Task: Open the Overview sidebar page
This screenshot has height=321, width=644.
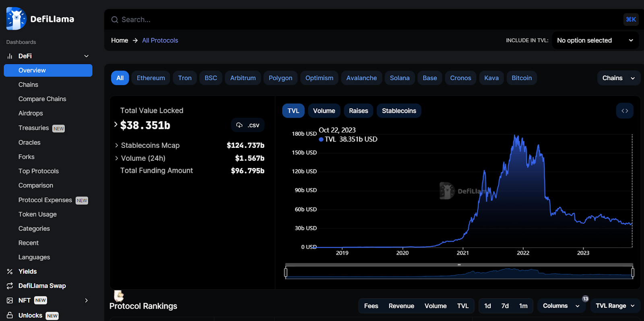Action: tap(48, 70)
